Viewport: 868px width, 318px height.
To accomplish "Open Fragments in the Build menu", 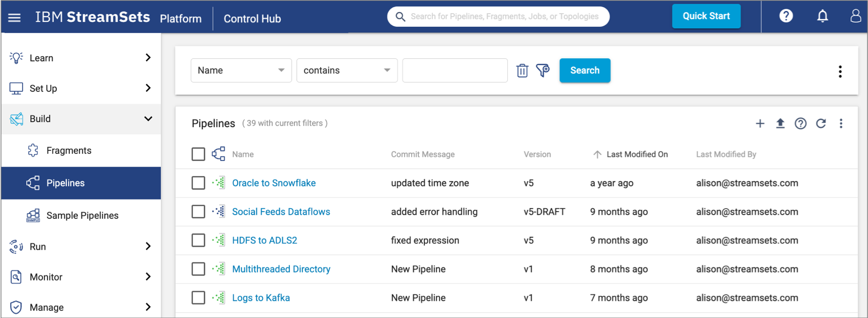I will pyautogui.click(x=69, y=150).
